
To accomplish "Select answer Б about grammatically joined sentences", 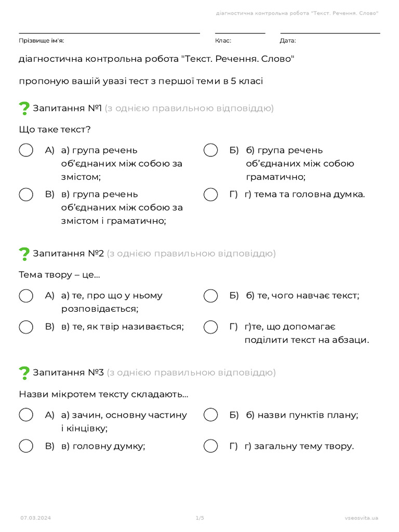I will (210, 150).
